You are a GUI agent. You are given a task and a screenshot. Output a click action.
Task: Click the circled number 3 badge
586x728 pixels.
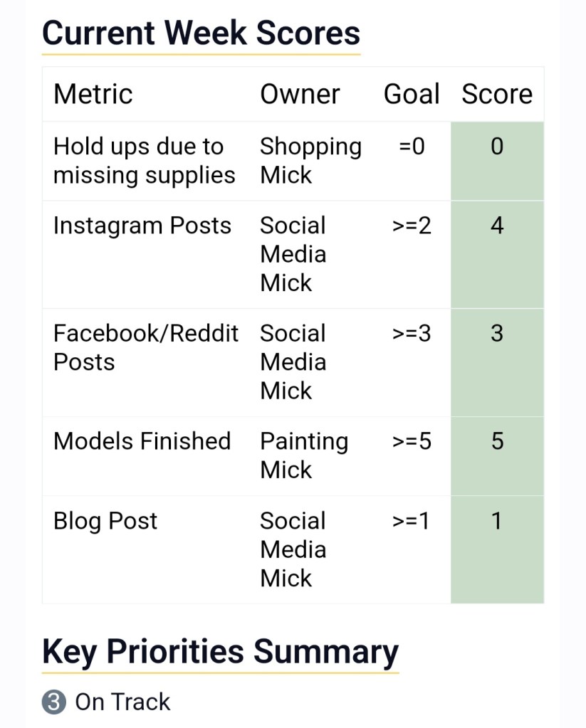(54, 702)
